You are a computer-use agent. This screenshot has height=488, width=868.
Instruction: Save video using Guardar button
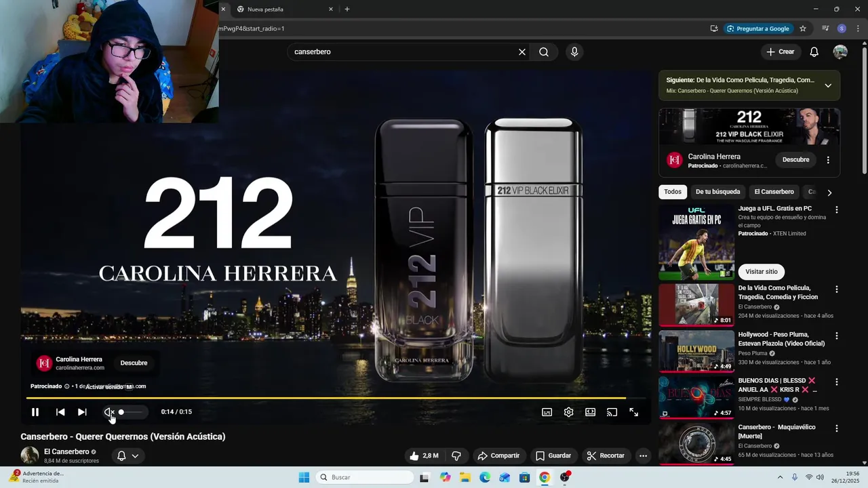pyautogui.click(x=553, y=455)
